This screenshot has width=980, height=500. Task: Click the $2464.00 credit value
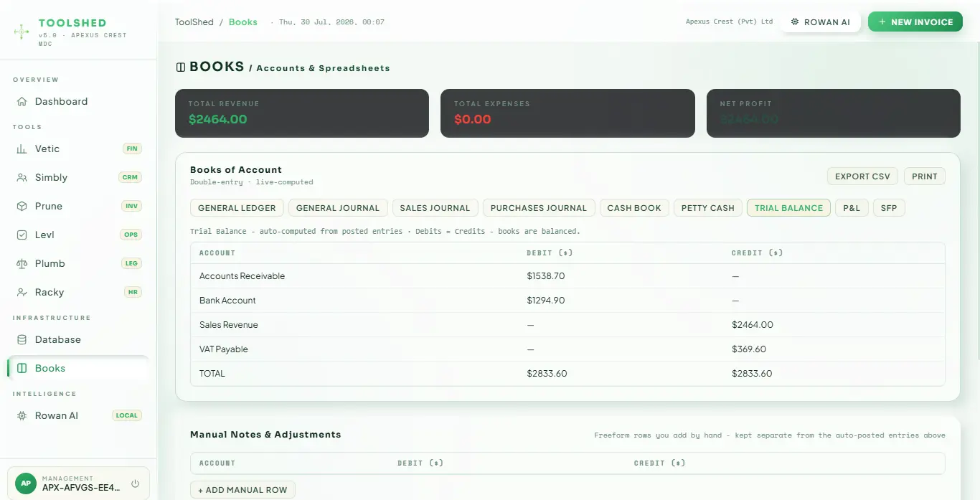click(x=753, y=325)
